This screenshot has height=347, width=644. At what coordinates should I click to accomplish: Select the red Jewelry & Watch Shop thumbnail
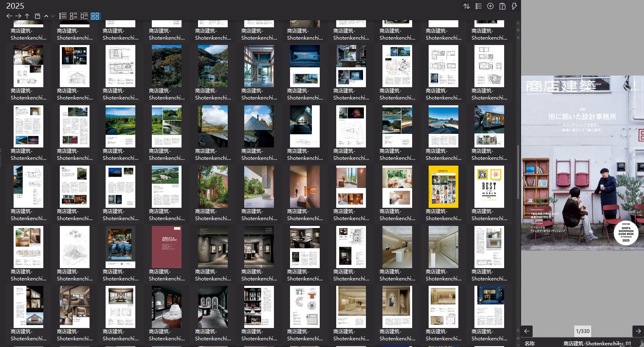click(167, 247)
